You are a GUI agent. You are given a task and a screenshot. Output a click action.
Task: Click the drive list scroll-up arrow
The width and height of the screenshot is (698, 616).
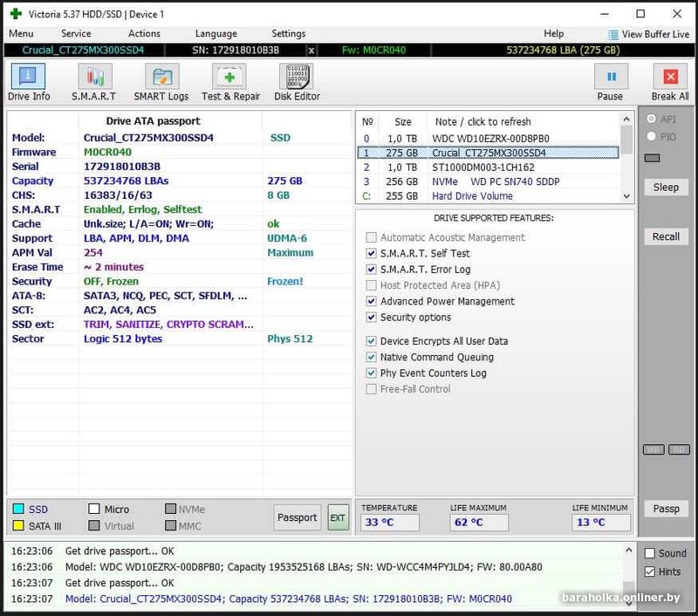[x=626, y=120]
